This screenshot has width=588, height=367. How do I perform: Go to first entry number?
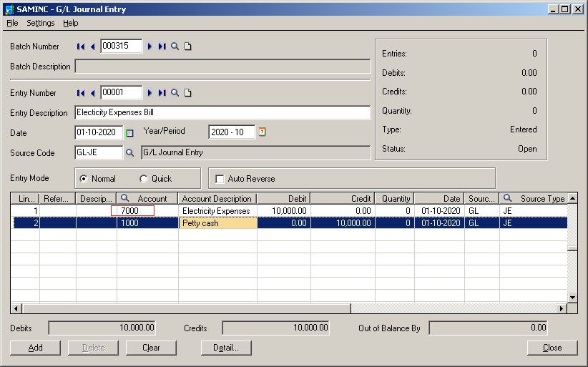81,93
